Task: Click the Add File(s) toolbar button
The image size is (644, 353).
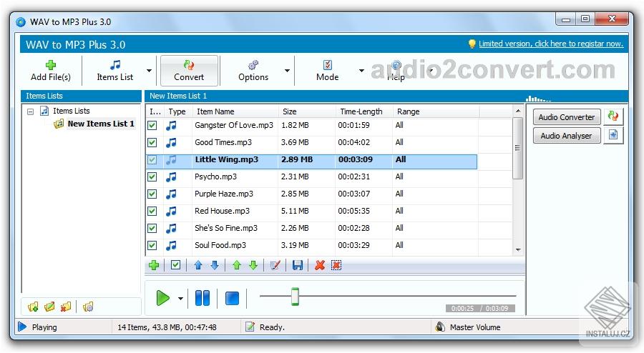Action: point(51,71)
